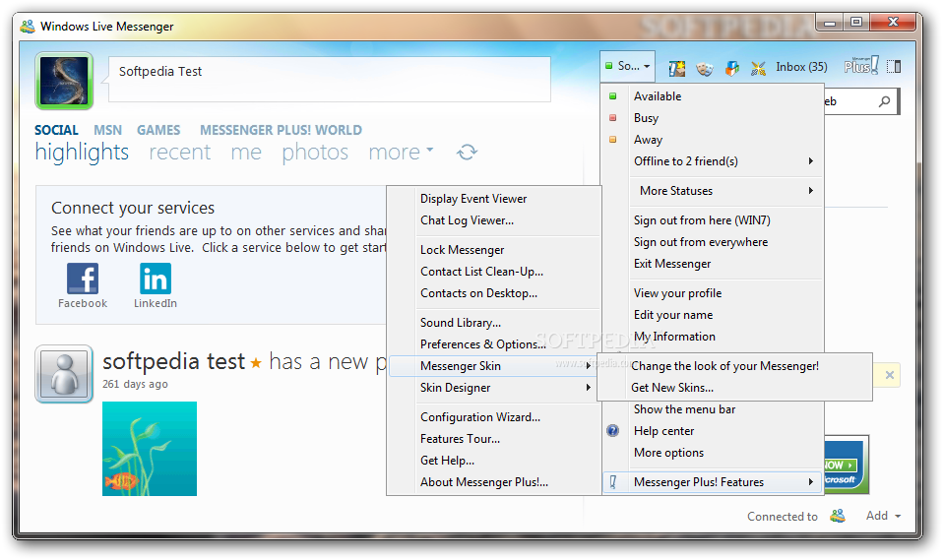Click the personal message box showing Softpedia Test
This screenshot has height=560, width=943.
[330, 80]
